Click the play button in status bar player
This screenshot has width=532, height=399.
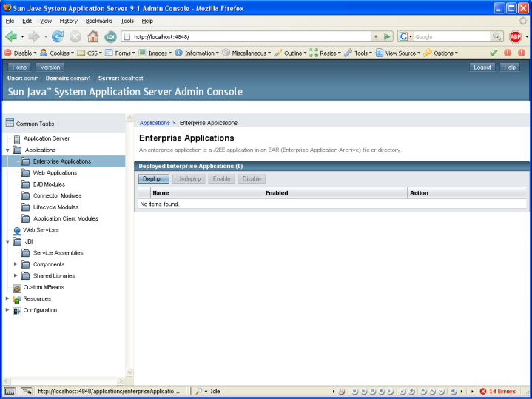click(364, 391)
